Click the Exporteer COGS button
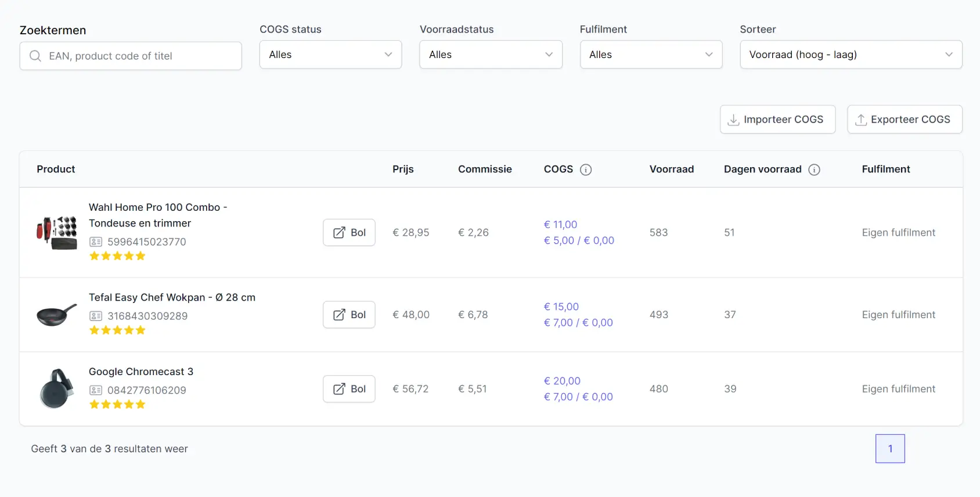The image size is (980, 497). tap(905, 119)
